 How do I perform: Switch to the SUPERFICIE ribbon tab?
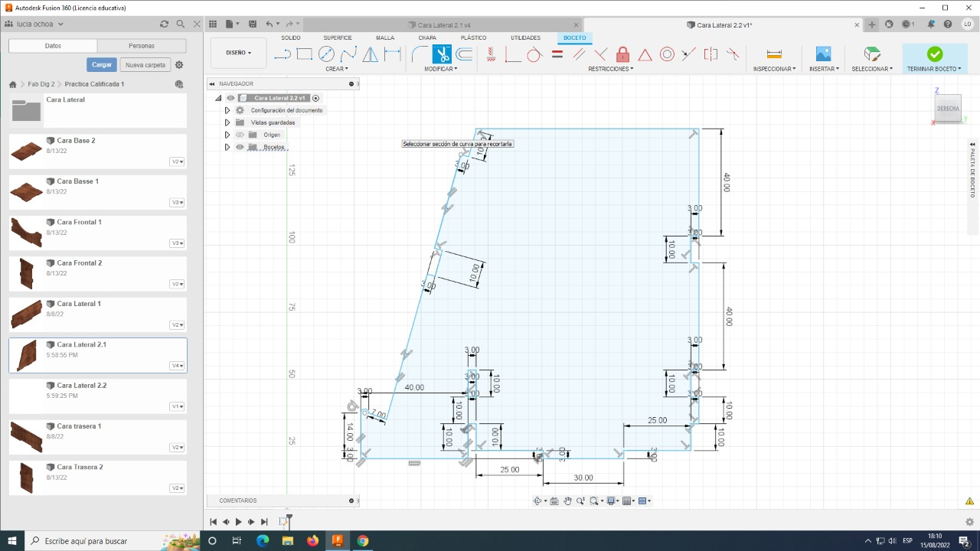coord(338,37)
